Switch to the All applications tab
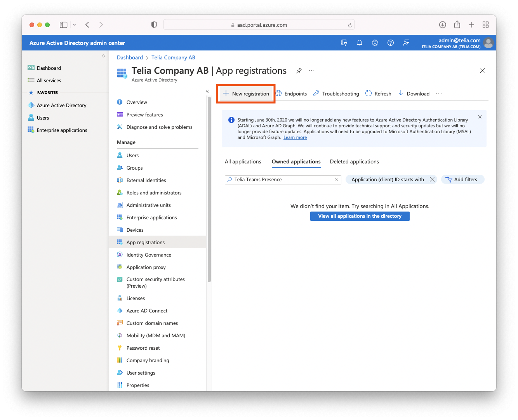Viewport: 518px width, 420px height. 243,161
